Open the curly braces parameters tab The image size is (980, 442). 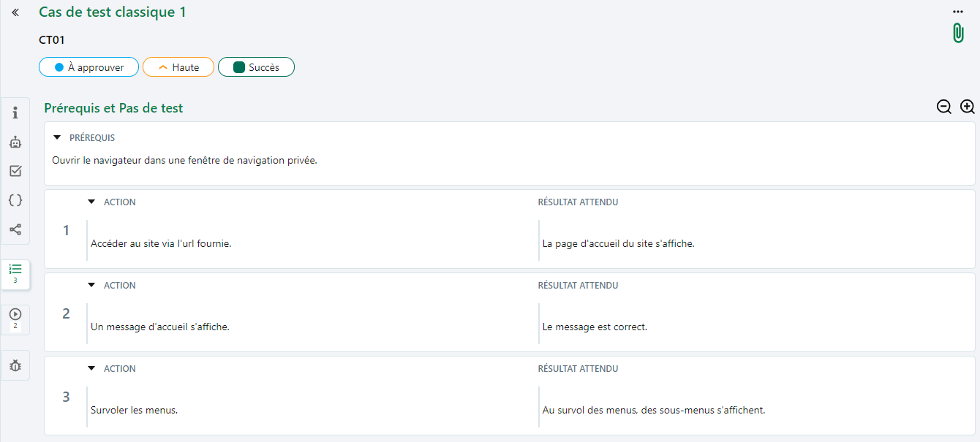click(15, 200)
